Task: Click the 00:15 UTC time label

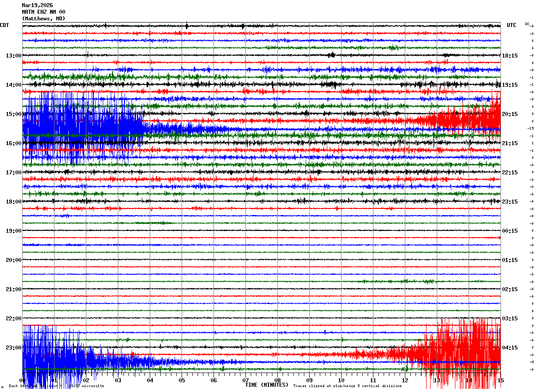Action: tap(510, 231)
